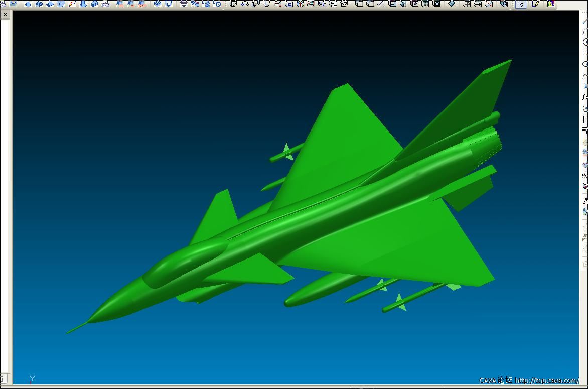Pick the ellipse tool in right toolbar
Viewport: 588px width, 389px height.
click(585, 64)
